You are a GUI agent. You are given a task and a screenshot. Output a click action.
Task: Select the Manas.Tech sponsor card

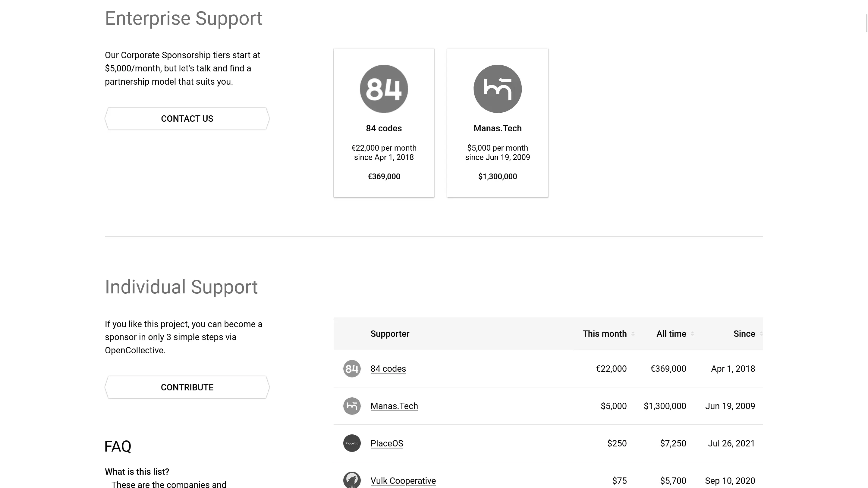pos(497,122)
